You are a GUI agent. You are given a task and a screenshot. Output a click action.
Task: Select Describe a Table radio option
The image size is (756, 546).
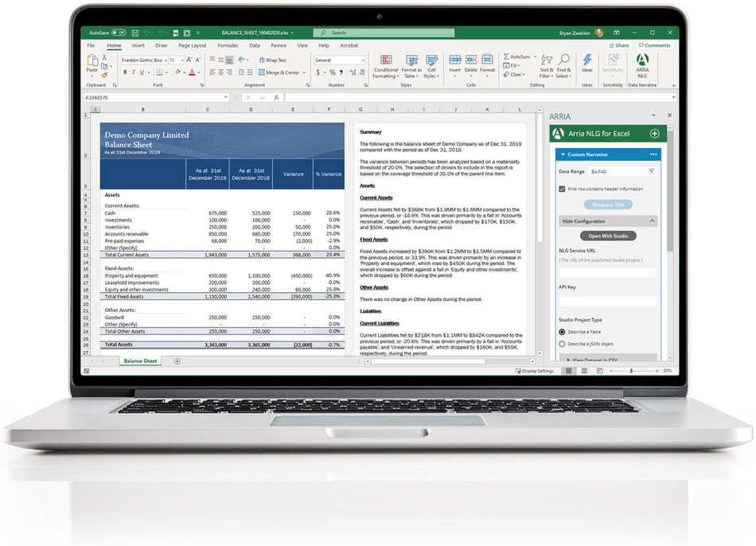pos(562,332)
